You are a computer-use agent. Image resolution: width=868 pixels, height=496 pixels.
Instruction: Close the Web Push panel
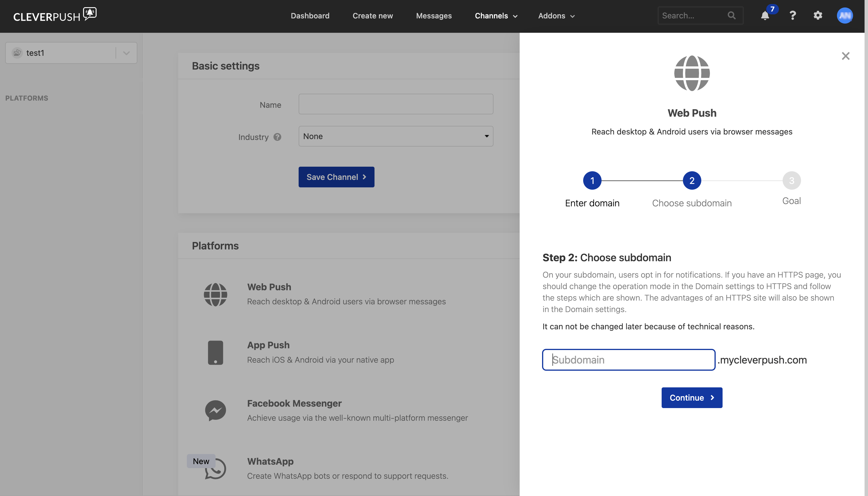click(x=846, y=56)
